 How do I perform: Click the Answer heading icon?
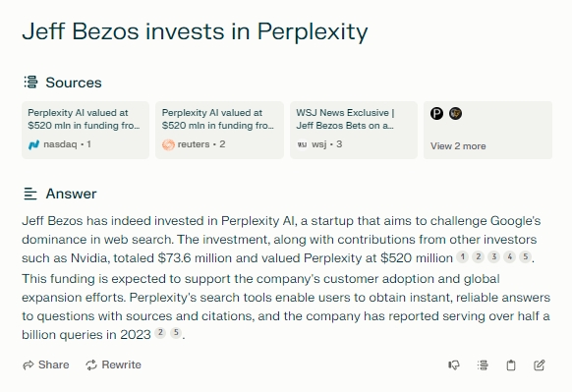click(x=30, y=194)
